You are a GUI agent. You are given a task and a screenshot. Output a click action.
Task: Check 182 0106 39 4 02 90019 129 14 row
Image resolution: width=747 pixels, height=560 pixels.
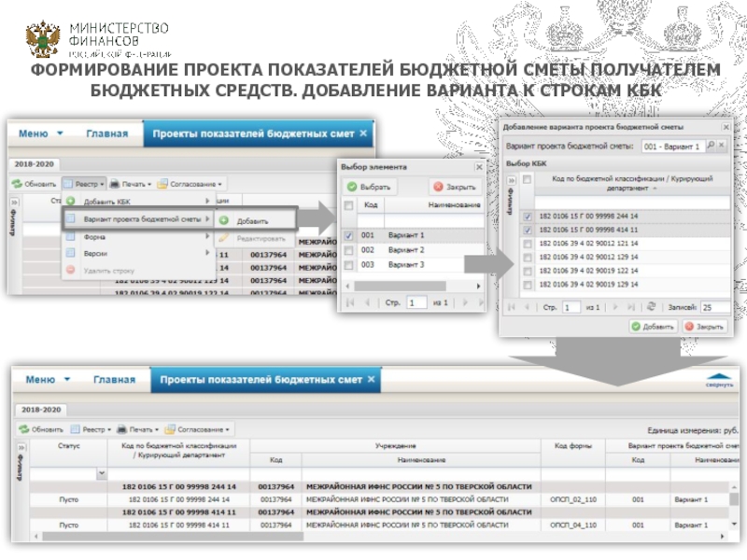[x=527, y=285]
